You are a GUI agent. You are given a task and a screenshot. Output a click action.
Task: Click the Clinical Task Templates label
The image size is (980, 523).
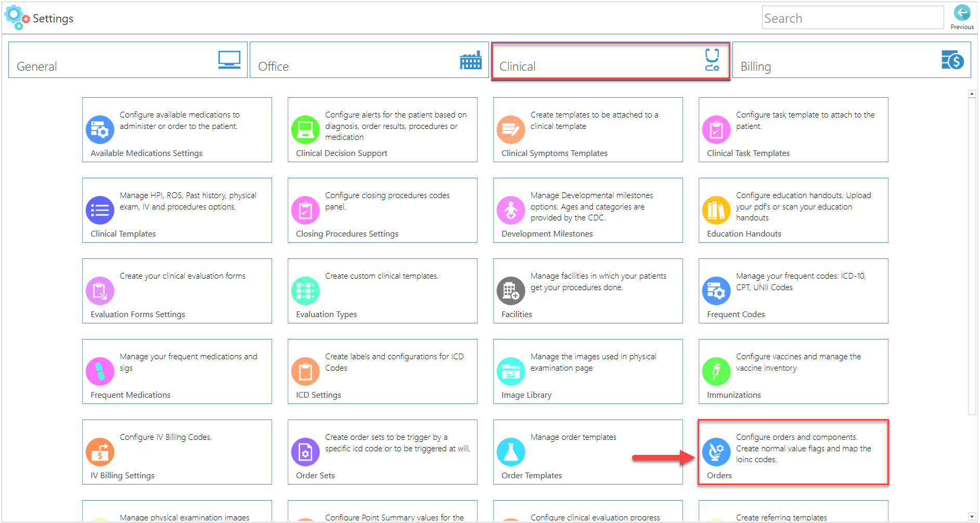click(x=748, y=153)
